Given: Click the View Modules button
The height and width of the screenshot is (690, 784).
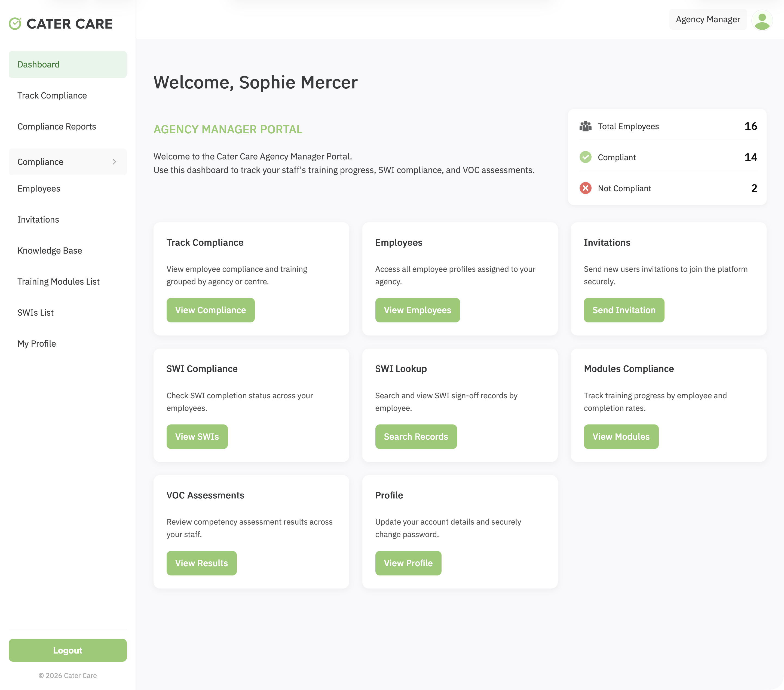Looking at the screenshot, I should (621, 437).
